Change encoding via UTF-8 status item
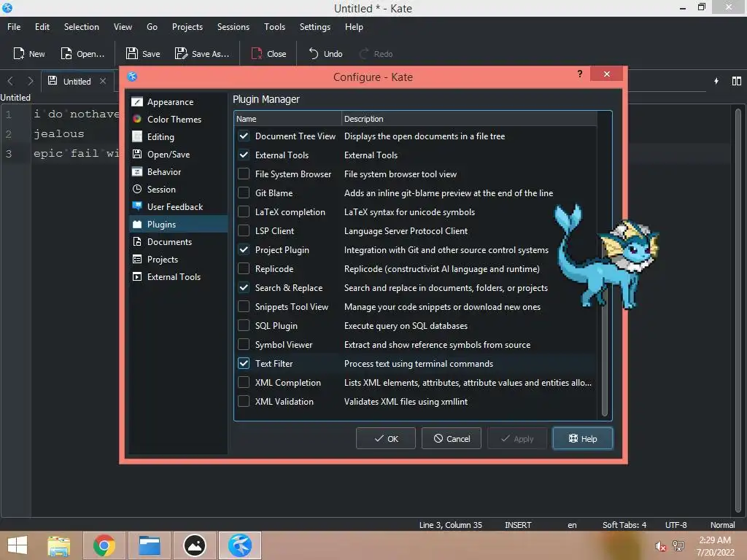 pos(676,525)
